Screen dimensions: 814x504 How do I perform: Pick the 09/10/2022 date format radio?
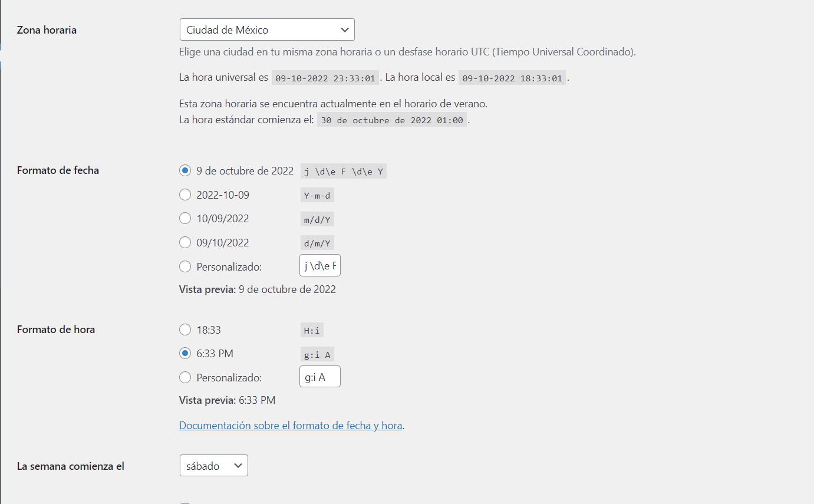coord(185,242)
